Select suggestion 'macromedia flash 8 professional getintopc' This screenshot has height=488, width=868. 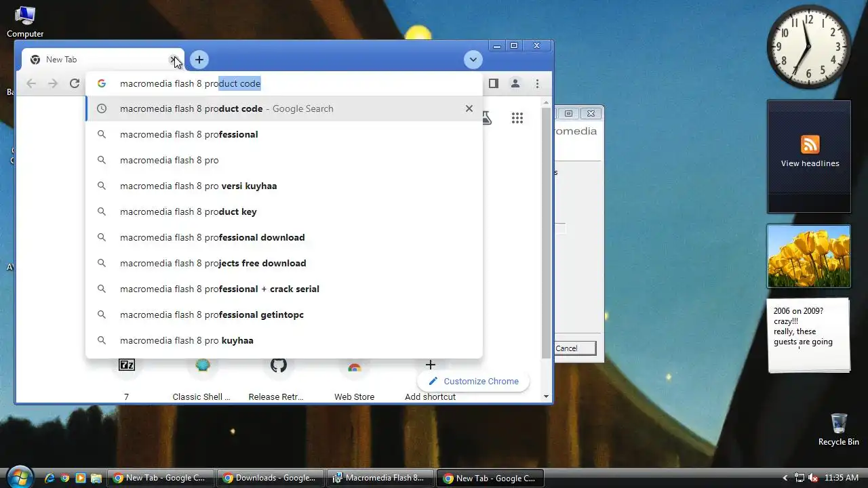(x=284, y=314)
